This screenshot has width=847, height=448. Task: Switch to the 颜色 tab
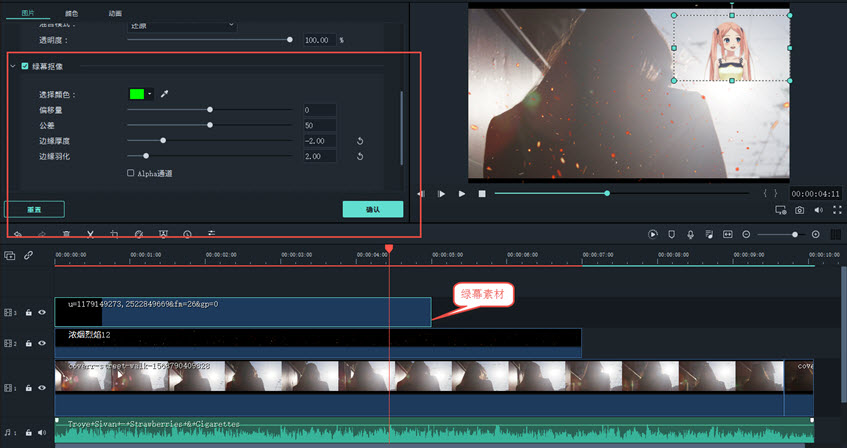[71, 14]
